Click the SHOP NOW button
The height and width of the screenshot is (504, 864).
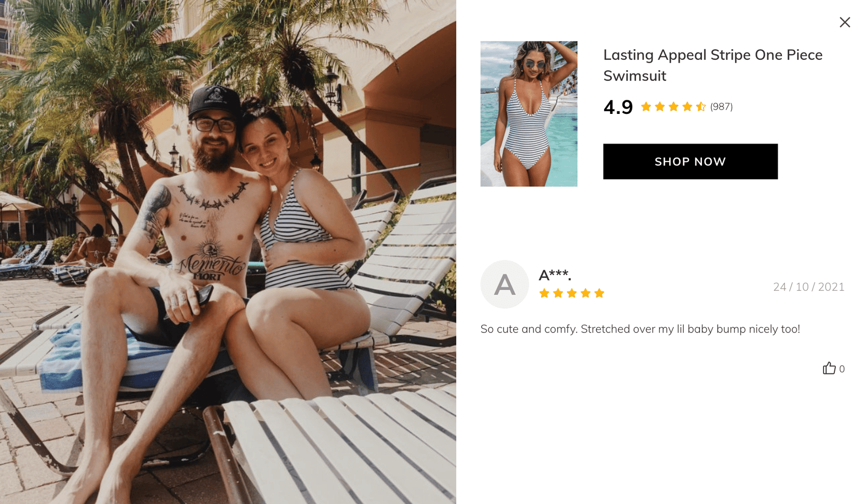coord(690,161)
